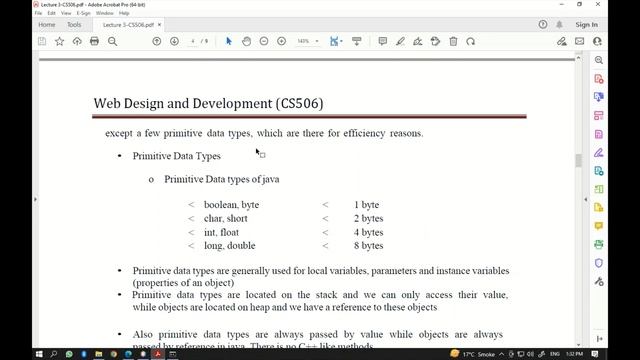
Task: Open the notifications bell
Action: click(x=559, y=24)
